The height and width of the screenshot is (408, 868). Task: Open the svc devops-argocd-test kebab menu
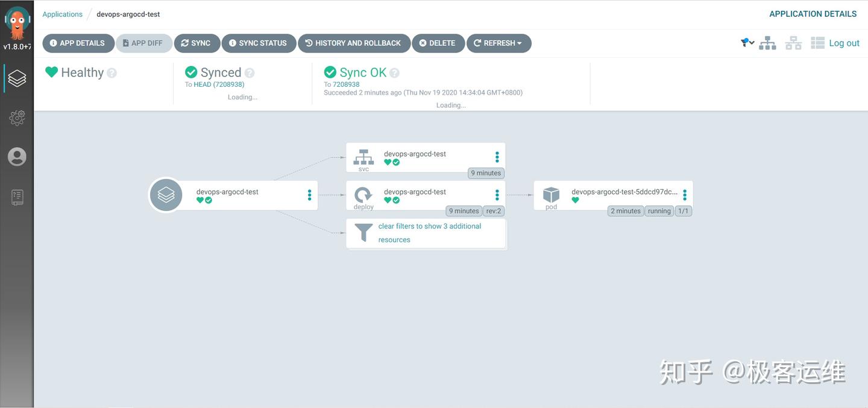[497, 157]
